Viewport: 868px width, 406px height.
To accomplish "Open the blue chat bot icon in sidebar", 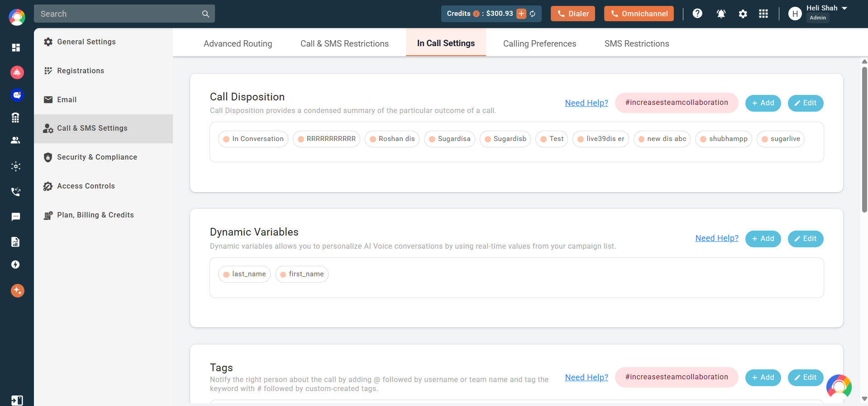I will (x=17, y=95).
